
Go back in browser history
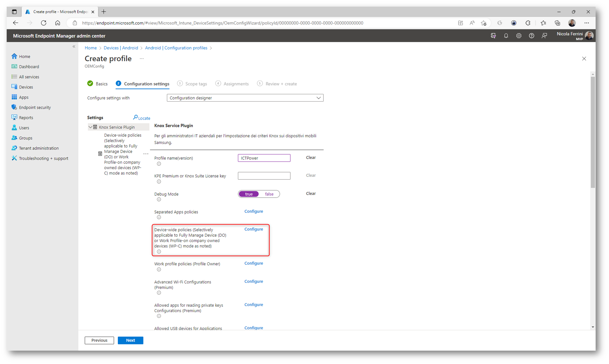[x=15, y=23]
